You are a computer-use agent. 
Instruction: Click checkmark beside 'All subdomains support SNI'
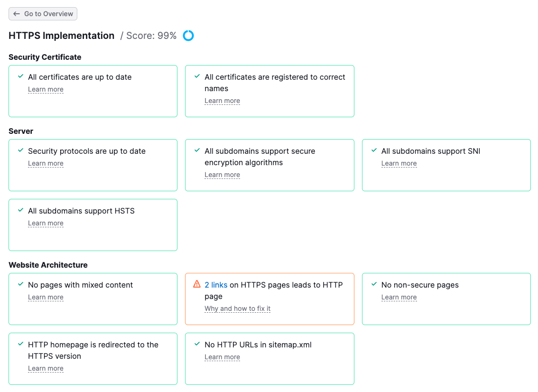(374, 150)
